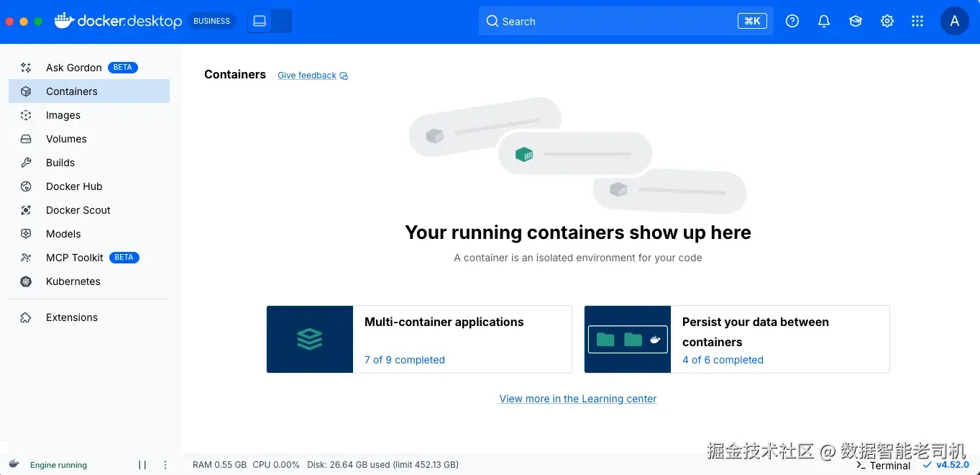This screenshot has width=980, height=475.
Task: Click the RAM 0.55 GB status entry
Action: point(219,465)
